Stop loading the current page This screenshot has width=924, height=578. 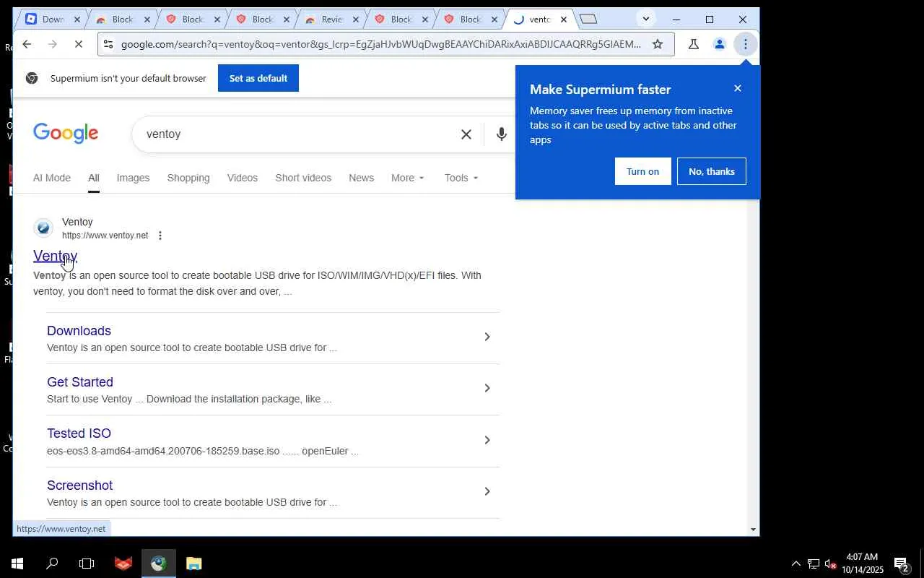(x=79, y=44)
